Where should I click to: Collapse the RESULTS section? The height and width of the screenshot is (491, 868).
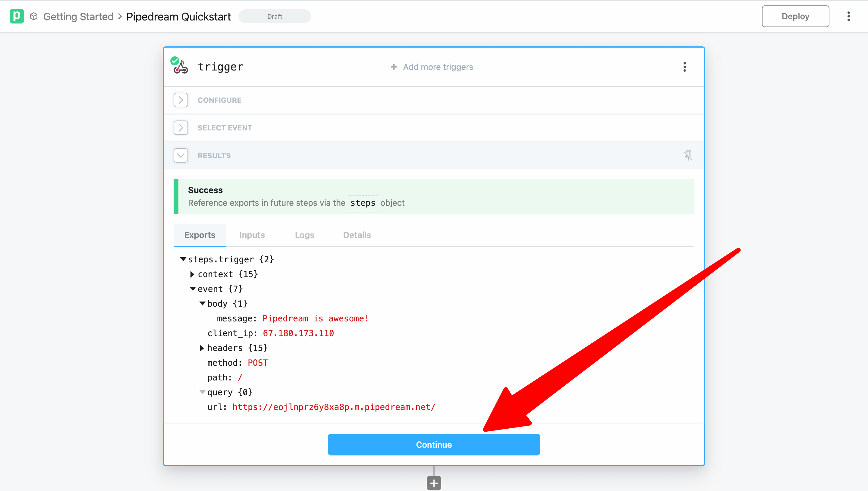coord(181,155)
